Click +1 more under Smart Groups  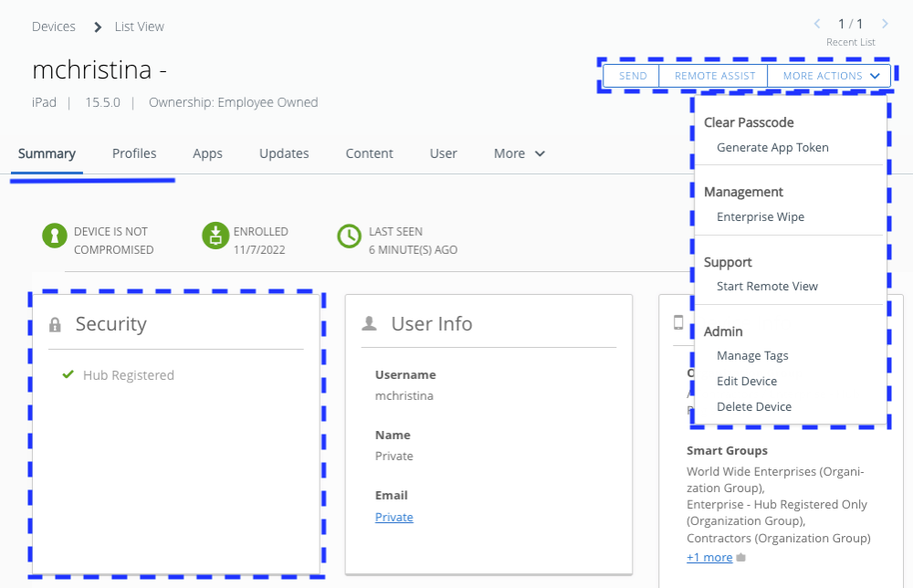point(709,557)
